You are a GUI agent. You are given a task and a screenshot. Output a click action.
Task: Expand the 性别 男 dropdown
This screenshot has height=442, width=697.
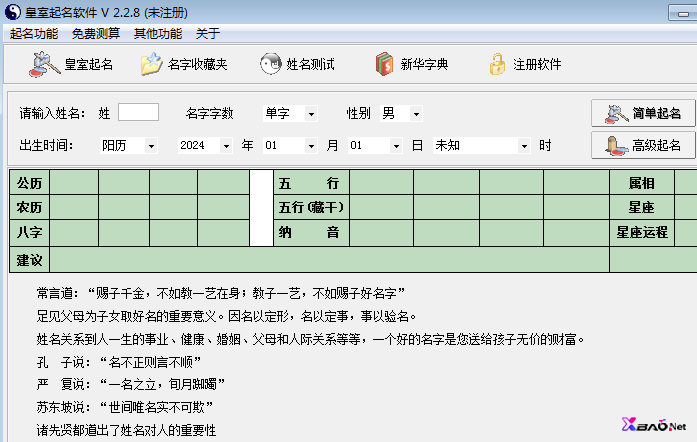coord(416,114)
